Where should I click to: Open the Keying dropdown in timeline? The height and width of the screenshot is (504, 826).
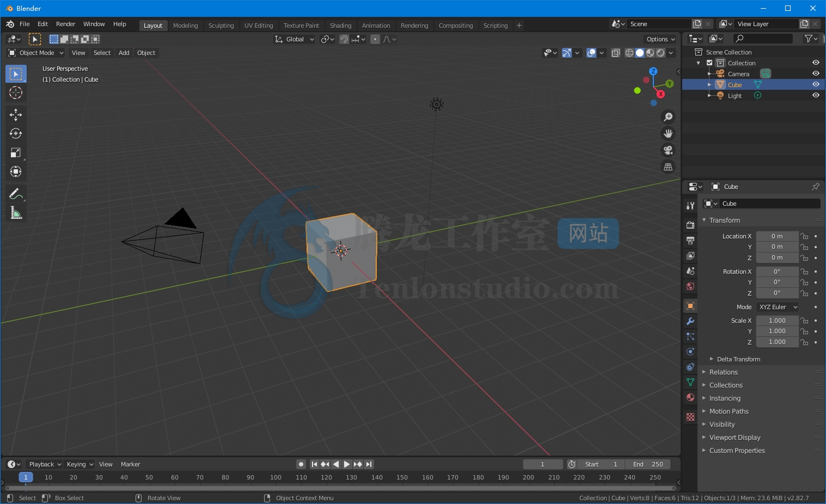point(79,464)
